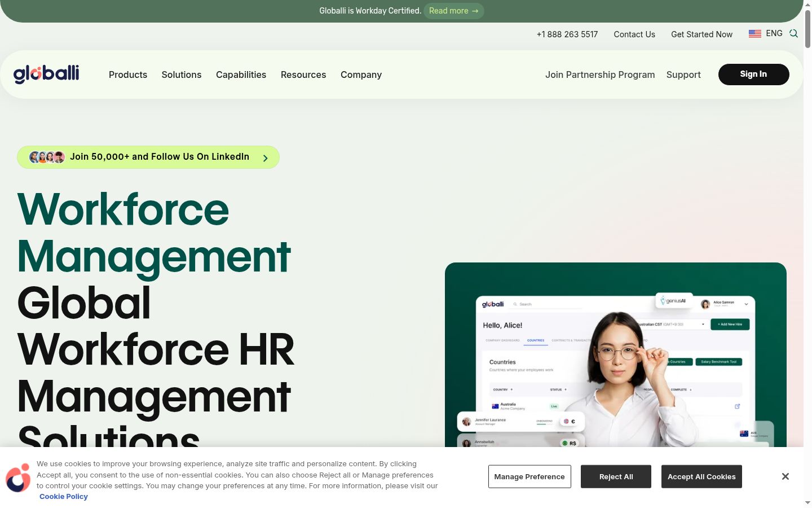
Task: Click the Sign In button
Action: [x=753, y=75]
